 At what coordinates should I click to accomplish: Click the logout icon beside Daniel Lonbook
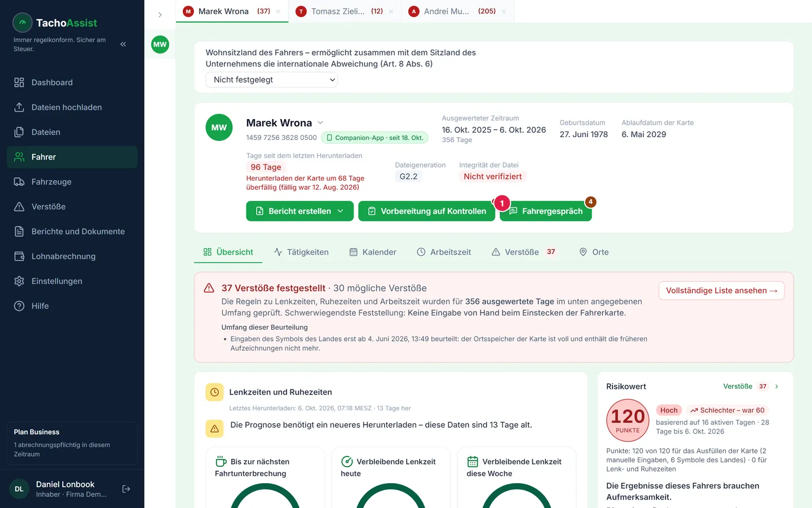click(126, 489)
